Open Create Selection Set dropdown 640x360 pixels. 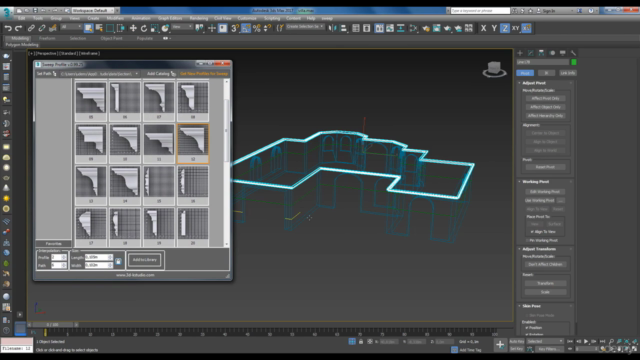coord(305,27)
